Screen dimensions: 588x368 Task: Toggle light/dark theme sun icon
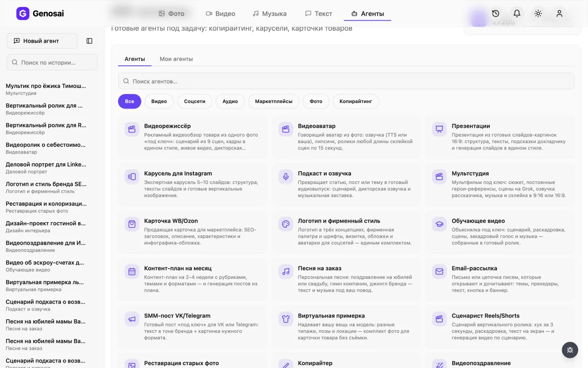pyautogui.click(x=538, y=14)
